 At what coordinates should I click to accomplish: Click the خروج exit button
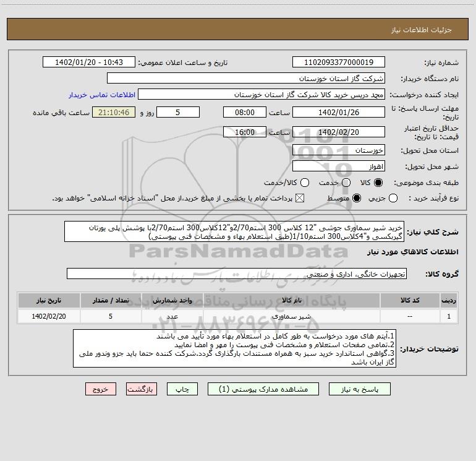101,389
